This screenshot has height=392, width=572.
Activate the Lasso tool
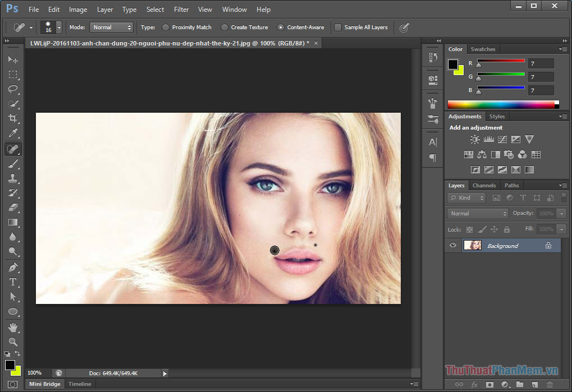coord(13,89)
